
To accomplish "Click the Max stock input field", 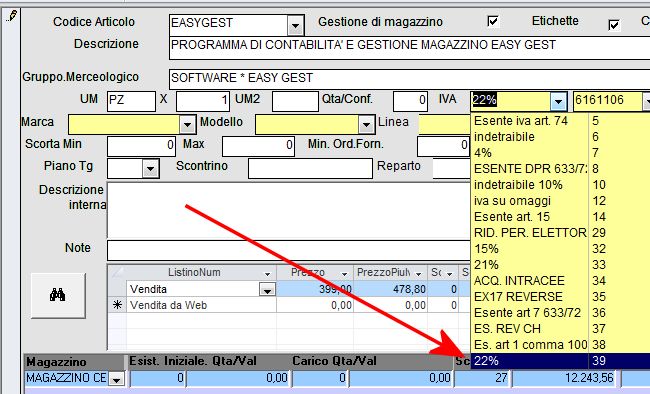I will pos(258,146).
